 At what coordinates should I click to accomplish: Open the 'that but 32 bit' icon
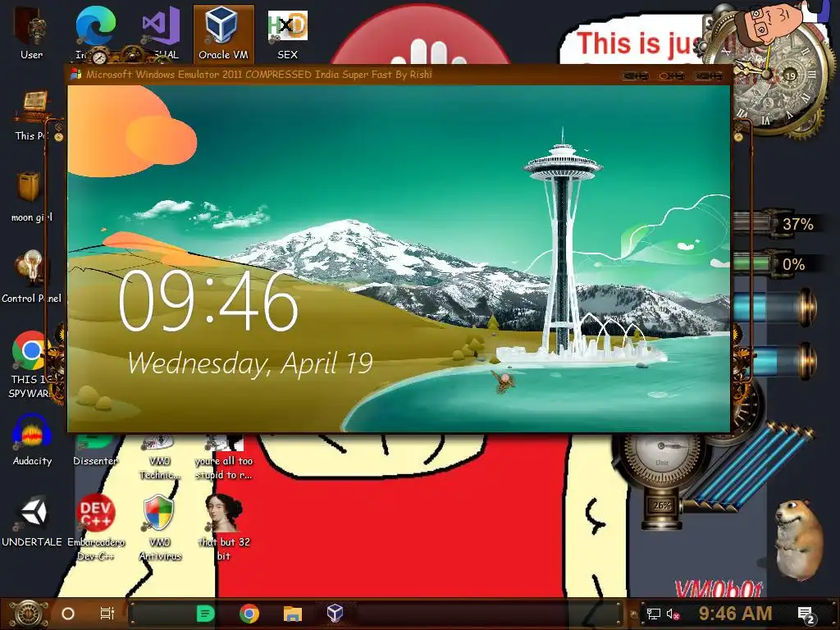pos(224,527)
